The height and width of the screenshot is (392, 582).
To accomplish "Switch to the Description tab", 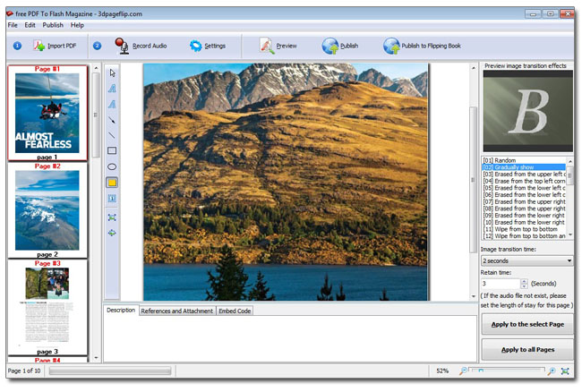I will (x=121, y=310).
